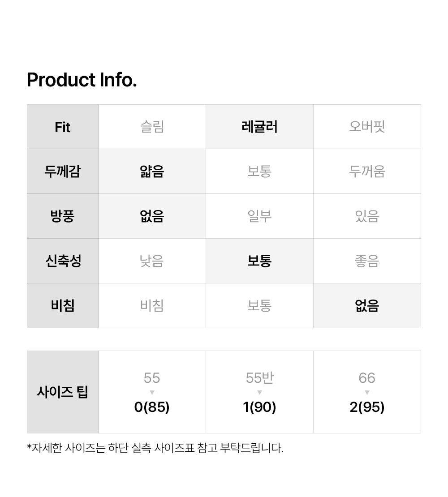Click the 사이즈 팁 header cell
448x497 pixels.
pos(63,392)
